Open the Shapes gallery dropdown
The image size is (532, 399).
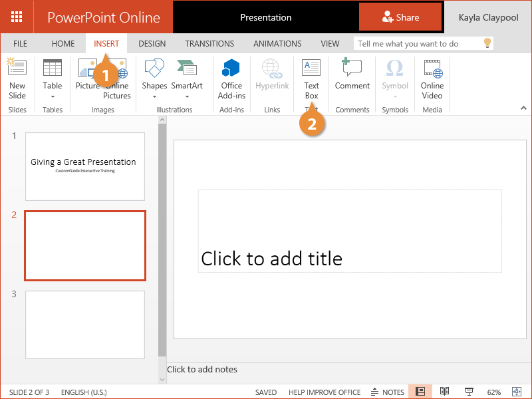154,97
